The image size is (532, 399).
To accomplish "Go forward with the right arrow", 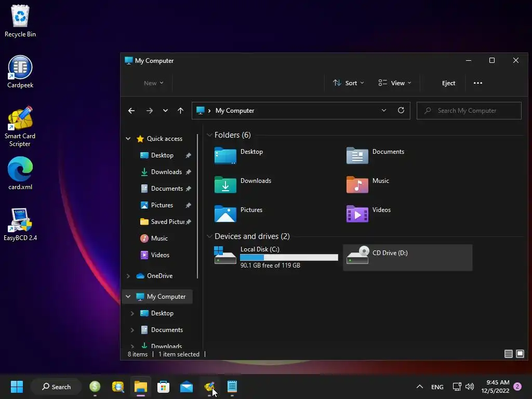I will [x=149, y=111].
